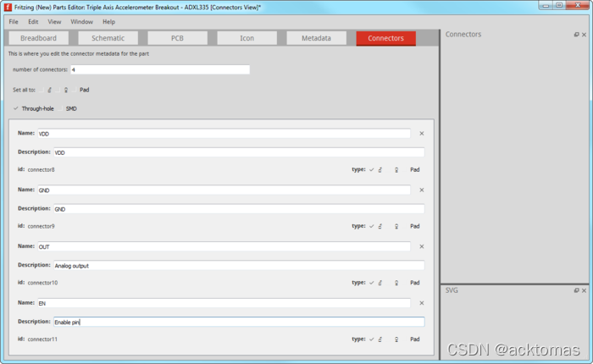Choose female type for connector10 OUT

click(393, 283)
